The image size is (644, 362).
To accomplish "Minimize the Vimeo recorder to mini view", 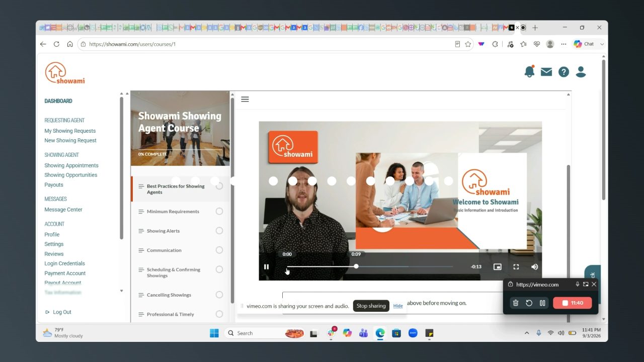I will tap(586, 284).
